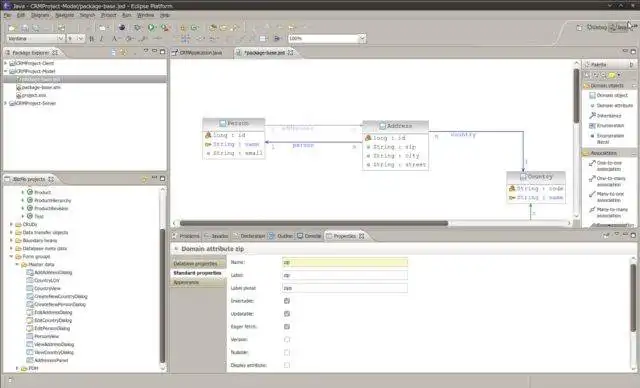The width and height of the screenshot is (640, 388).
Task: Open the Diagram menu
Action: pyautogui.click(x=40, y=15)
